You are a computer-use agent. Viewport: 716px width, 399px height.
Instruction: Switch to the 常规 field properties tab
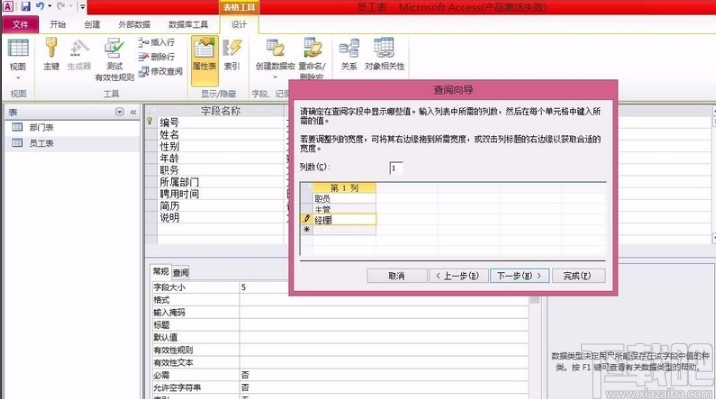tap(161, 272)
